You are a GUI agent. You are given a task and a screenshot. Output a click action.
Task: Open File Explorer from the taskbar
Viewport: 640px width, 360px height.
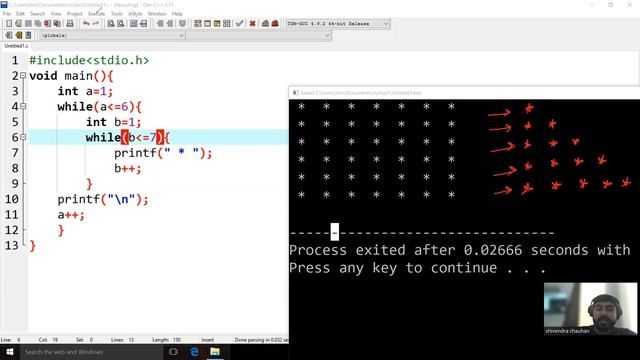point(215,351)
